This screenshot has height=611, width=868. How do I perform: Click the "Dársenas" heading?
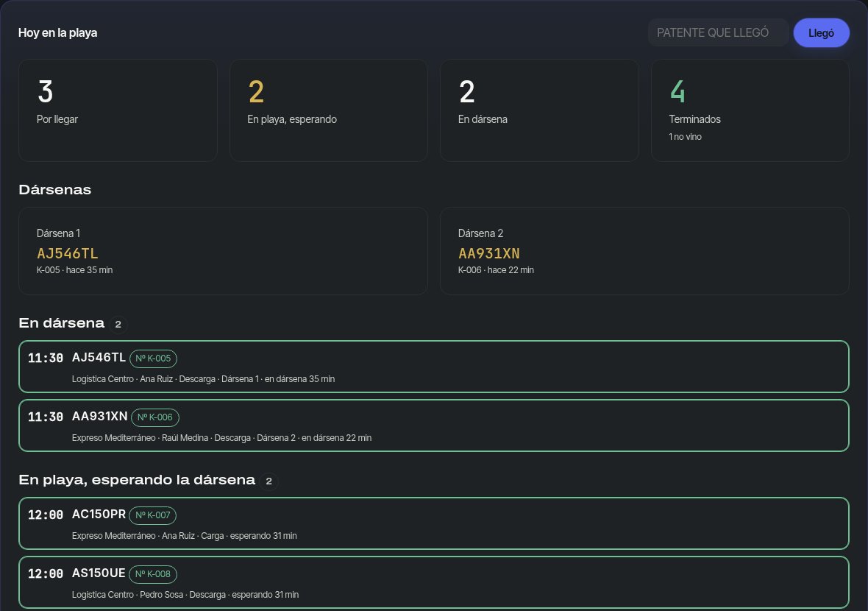(55, 189)
